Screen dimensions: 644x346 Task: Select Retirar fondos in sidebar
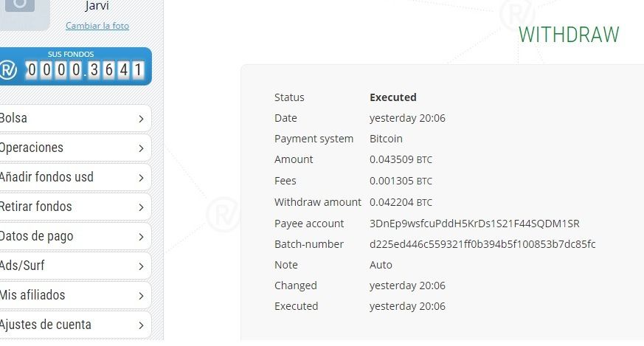[x=75, y=207]
